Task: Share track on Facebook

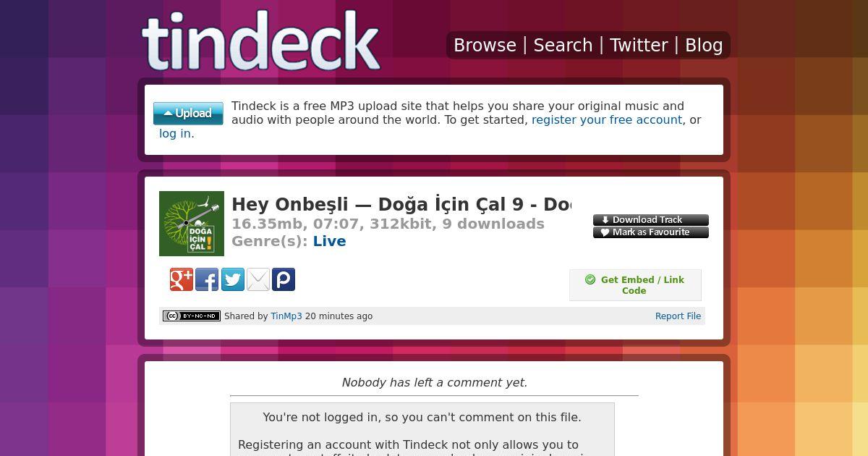Action: pos(207,279)
